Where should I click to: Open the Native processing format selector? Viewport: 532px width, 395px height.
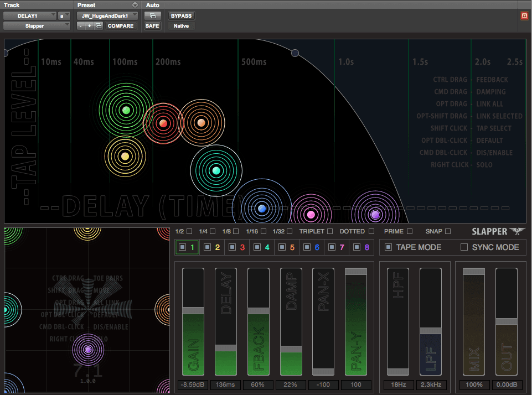pos(180,26)
